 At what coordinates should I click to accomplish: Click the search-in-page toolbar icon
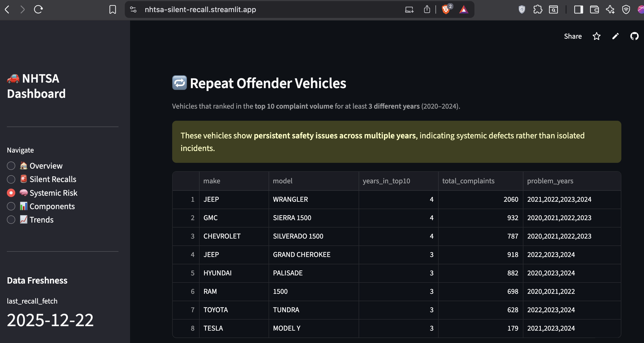pos(554,9)
